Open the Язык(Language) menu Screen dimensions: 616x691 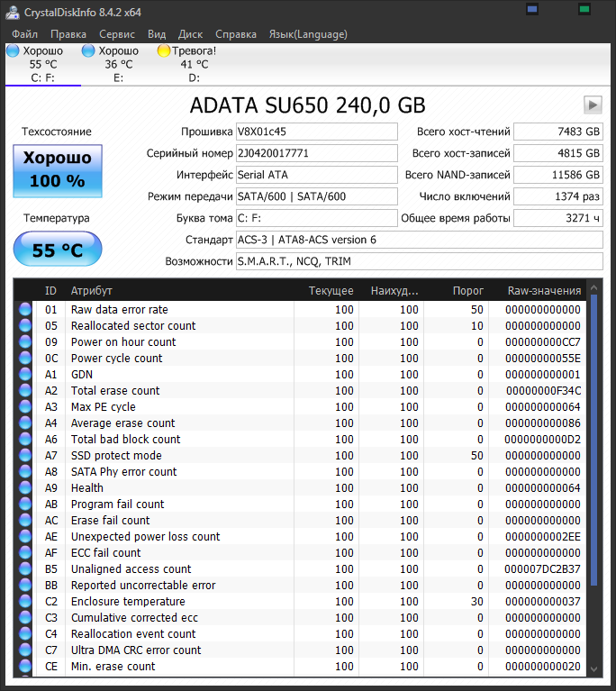coord(308,34)
